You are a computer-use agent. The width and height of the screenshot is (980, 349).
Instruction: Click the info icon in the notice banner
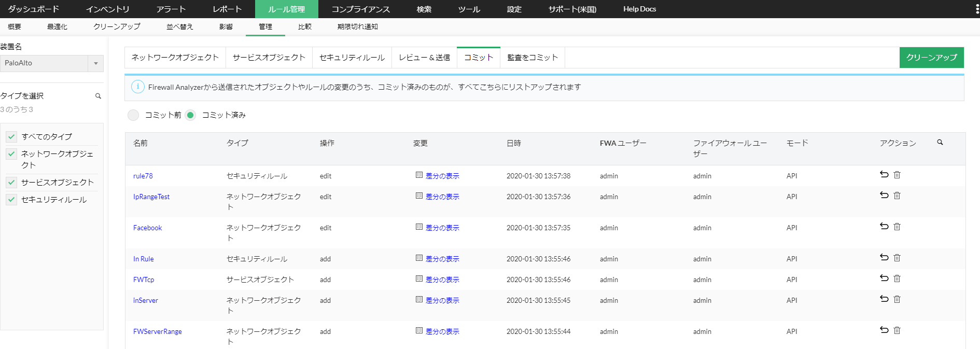click(137, 87)
